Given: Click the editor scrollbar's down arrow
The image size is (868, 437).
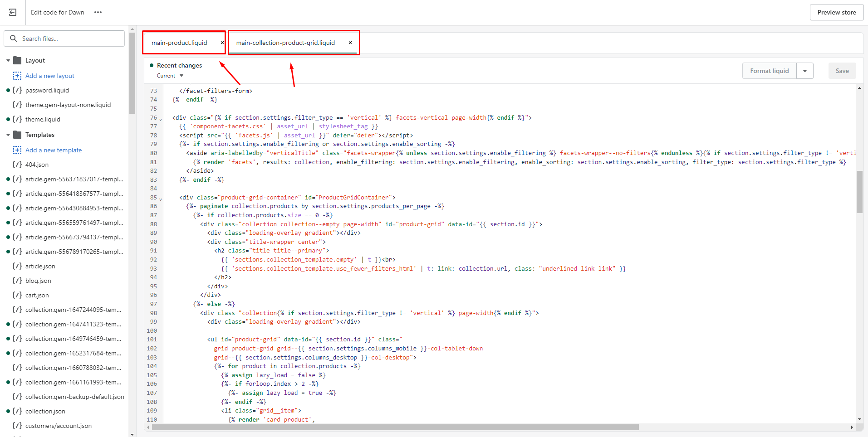Looking at the screenshot, I should pyautogui.click(x=859, y=419).
